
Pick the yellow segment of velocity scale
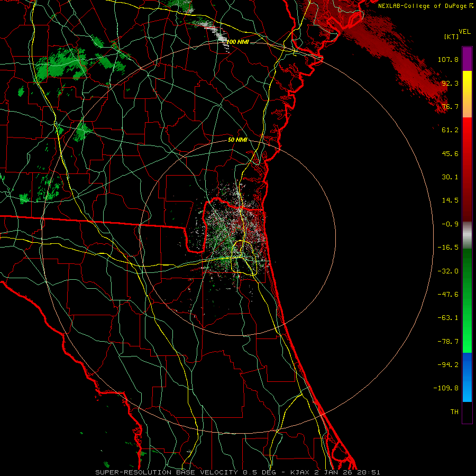[467, 94]
